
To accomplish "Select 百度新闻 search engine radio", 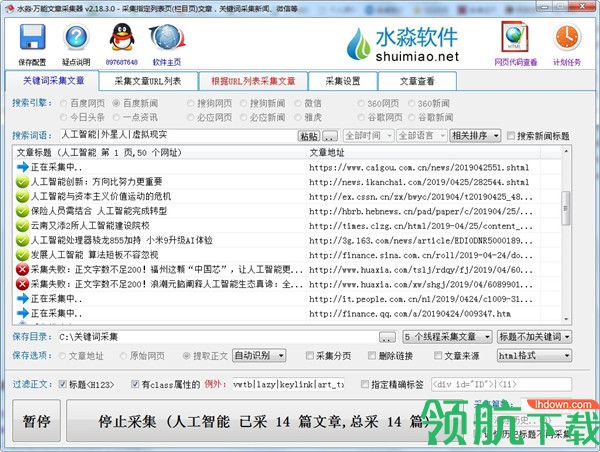I will tap(116, 103).
